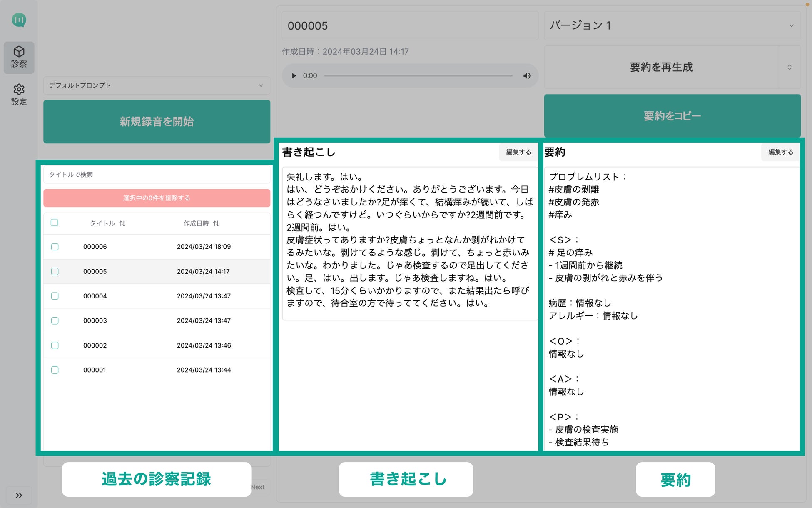812x508 pixels.
Task: Open the バージョン 1 version dropdown
Action: pyautogui.click(x=672, y=25)
